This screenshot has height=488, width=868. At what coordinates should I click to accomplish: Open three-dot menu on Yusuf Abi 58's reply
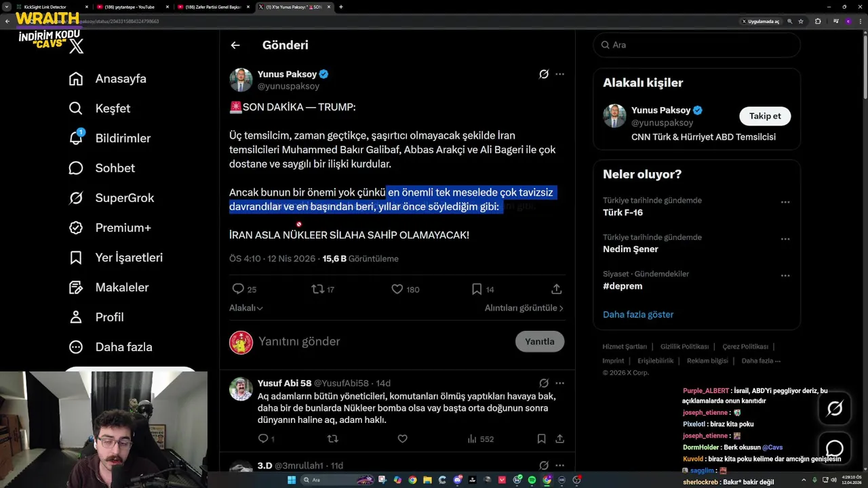[x=559, y=383]
